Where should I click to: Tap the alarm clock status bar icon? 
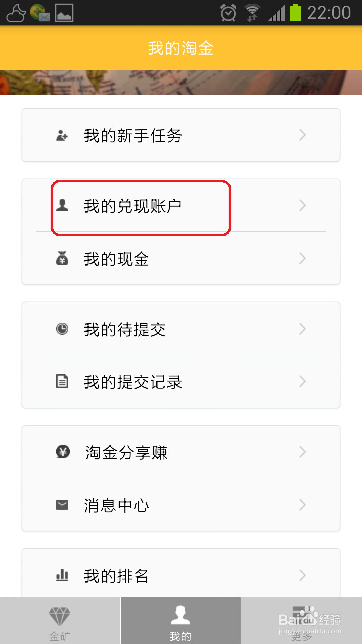(x=228, y=13)
